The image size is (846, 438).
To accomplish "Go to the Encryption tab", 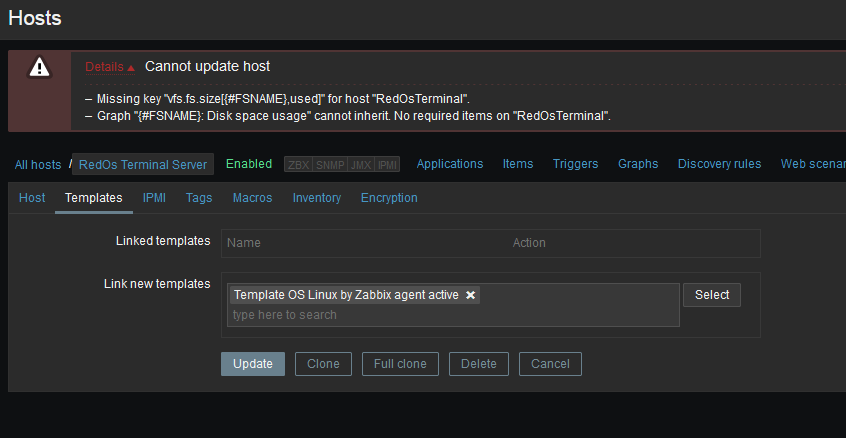I will [x=389, y=198].
